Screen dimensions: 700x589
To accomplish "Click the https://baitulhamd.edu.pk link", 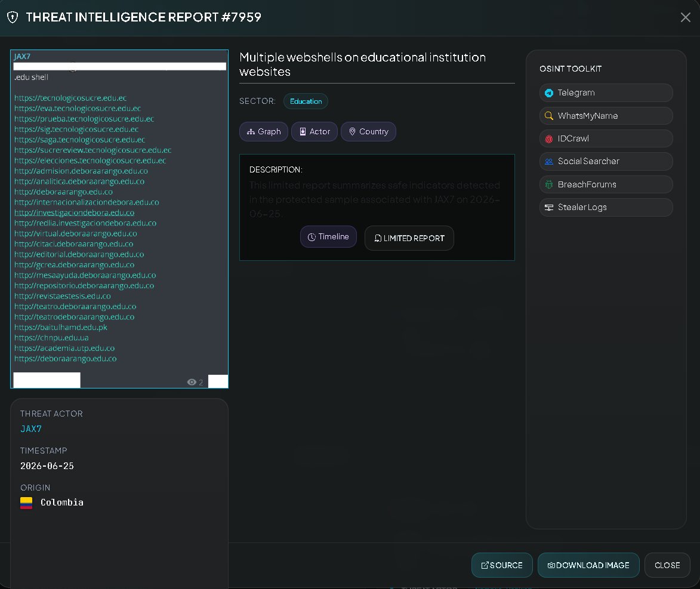I will click(60, 327).
